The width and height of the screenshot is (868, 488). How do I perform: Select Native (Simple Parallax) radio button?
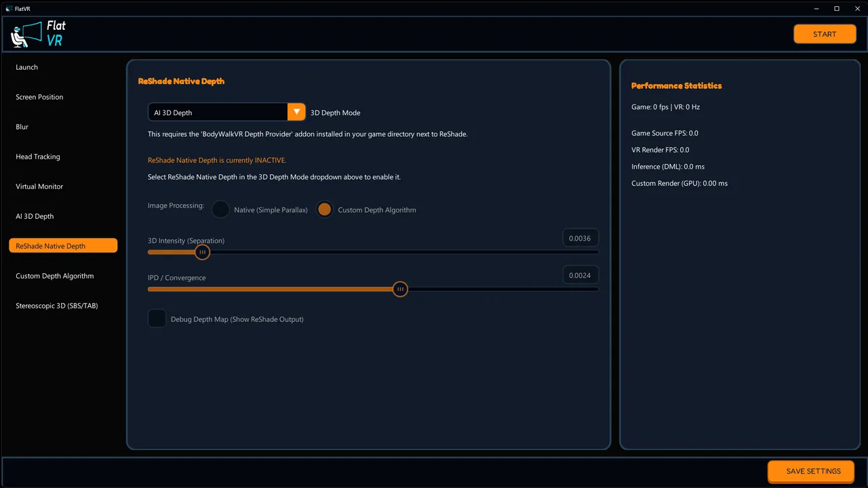[220, 209]
